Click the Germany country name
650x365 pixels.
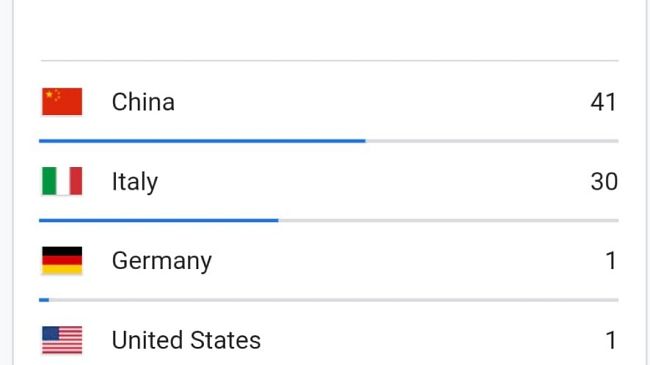(x=162, y=261)
